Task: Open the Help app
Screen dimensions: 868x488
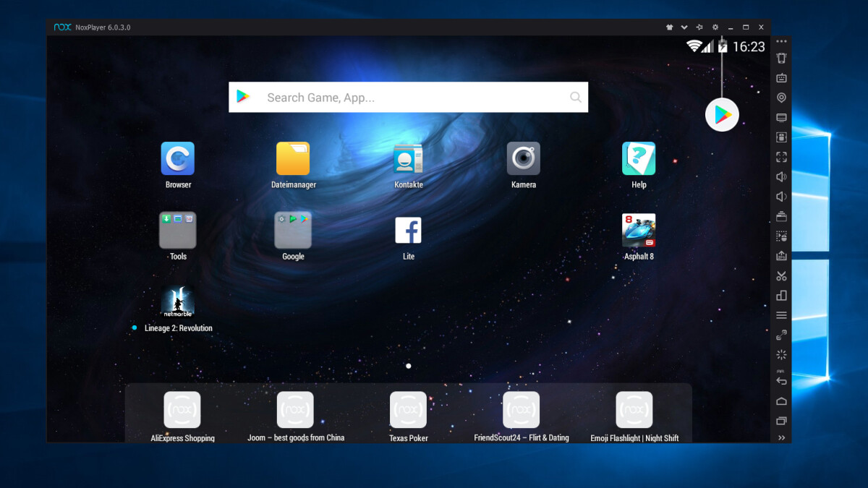Action: (x=639, y=158)
